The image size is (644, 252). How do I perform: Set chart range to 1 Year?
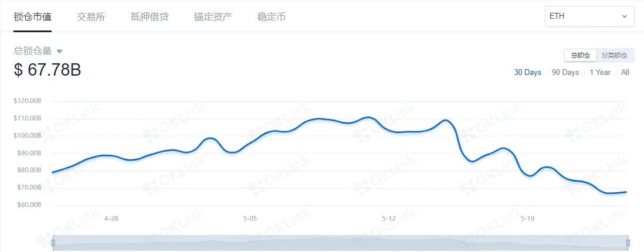(600, 73)
